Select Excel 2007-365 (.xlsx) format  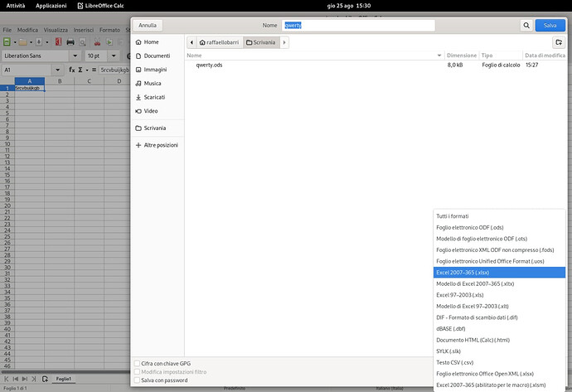pyautogui.click(x=499, y=273)
